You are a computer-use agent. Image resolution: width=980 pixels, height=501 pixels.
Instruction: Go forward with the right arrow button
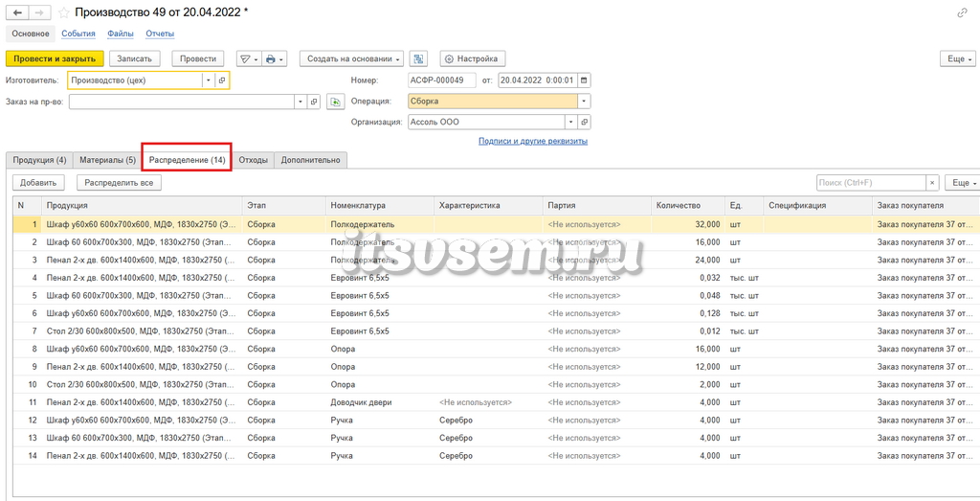coord(40,12)
